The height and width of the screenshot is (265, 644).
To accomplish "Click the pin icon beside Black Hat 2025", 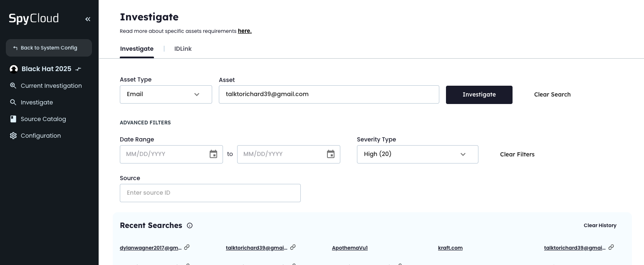I will (x=78, y=69).
